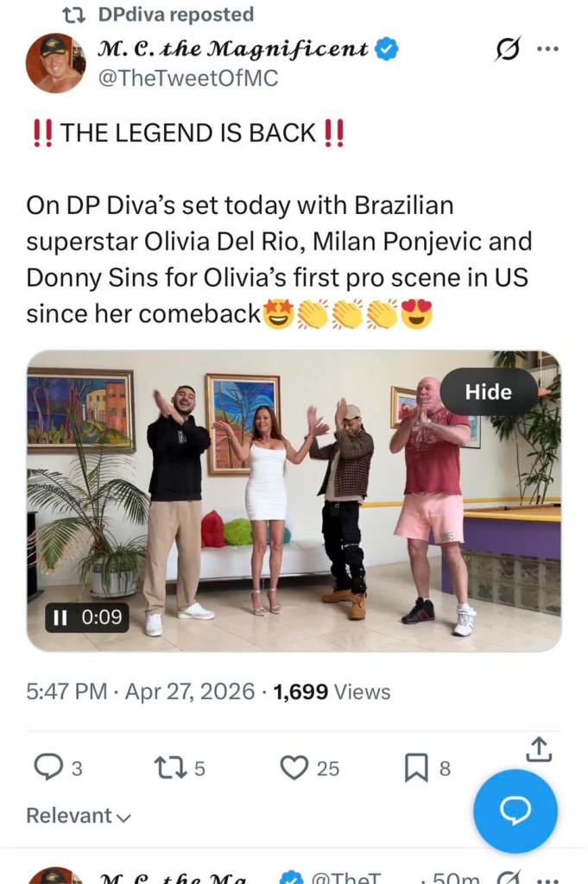Click the tweet timestamp 5:47 PM

(66, 691)
